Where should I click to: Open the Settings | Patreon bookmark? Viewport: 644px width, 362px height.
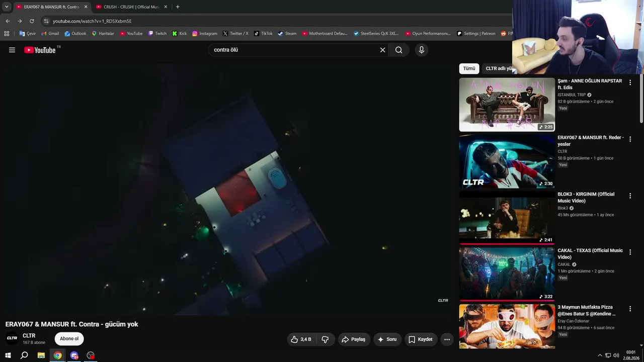click(x=476, y=34)
